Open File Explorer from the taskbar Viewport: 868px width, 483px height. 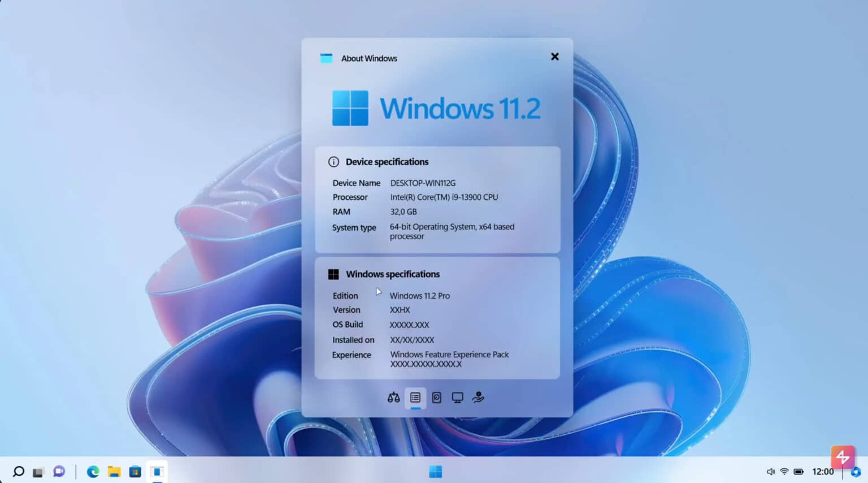(x=114, y=471)
